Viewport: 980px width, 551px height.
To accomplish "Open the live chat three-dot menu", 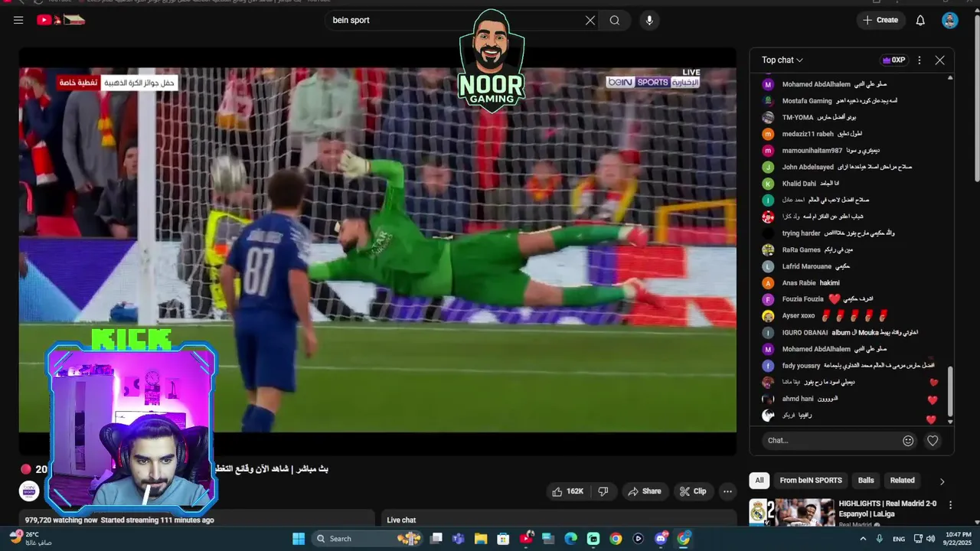I will pos(920,60).
